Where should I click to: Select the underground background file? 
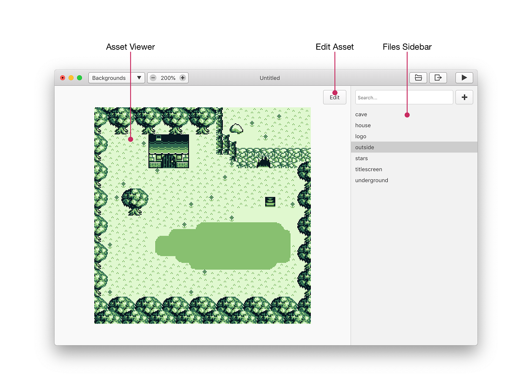click(414, 180)
